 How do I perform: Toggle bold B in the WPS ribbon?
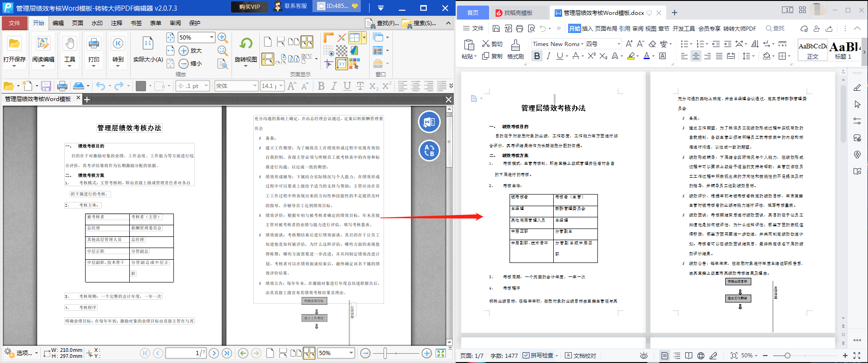(x=537, y=56)
